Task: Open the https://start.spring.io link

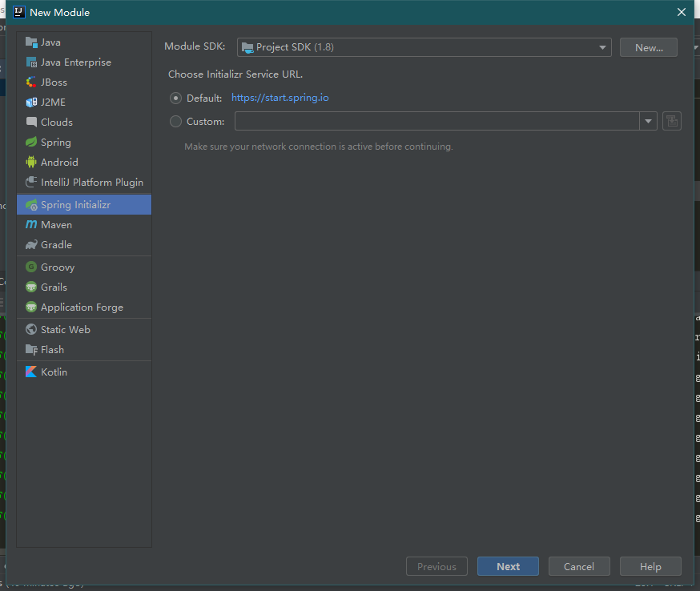Action: pyautogui.click(x=280, y=98)
